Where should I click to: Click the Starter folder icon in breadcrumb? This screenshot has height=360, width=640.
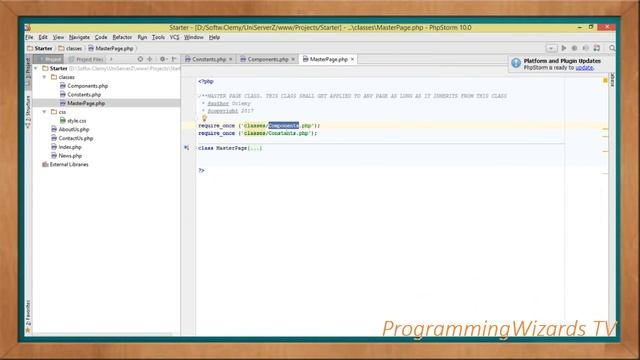(x=30, y=48)
